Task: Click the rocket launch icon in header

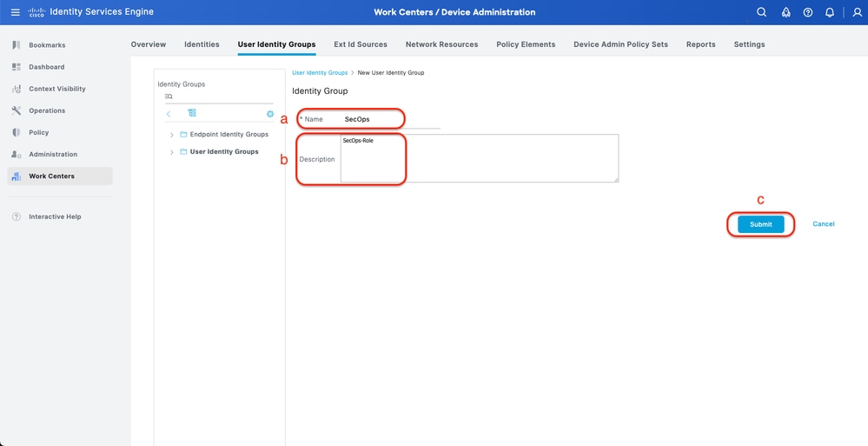Action: point(785,12)
